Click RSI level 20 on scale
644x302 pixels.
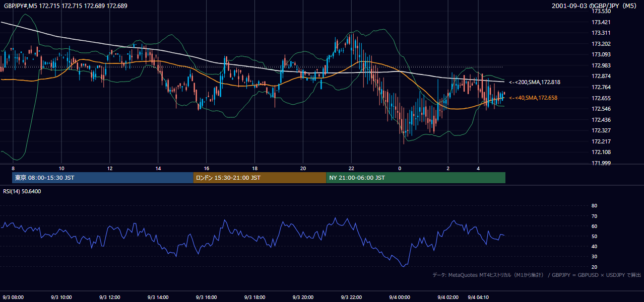(x=594, y=267)
